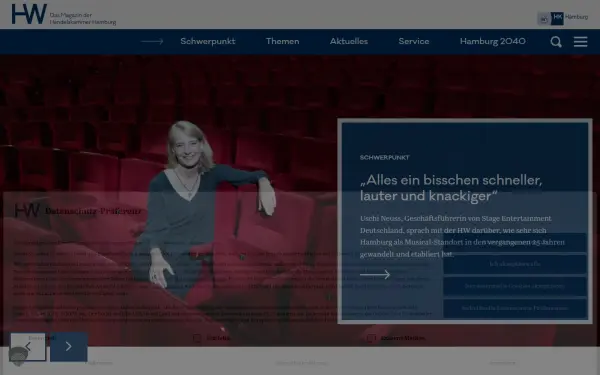Click Nur essenzielle Cookies akzeptieren button
This screenshot has height=375, width=600.
515,286
